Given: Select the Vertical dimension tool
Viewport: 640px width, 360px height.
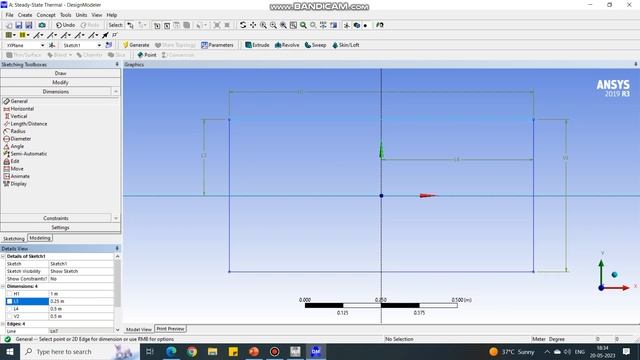Looking at the screenshot, I should tap(16, 116).
